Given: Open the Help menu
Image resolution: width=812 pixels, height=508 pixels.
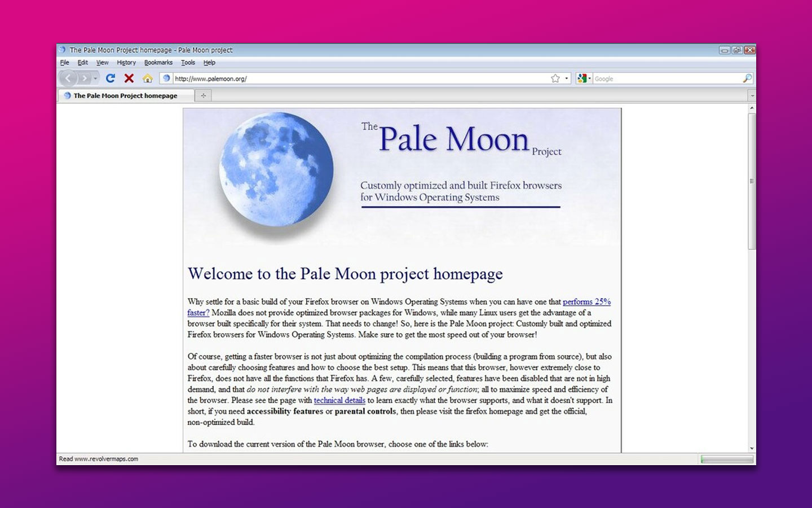Looking at the screenshot, I should pyautogui.click(x=209, y=63).
